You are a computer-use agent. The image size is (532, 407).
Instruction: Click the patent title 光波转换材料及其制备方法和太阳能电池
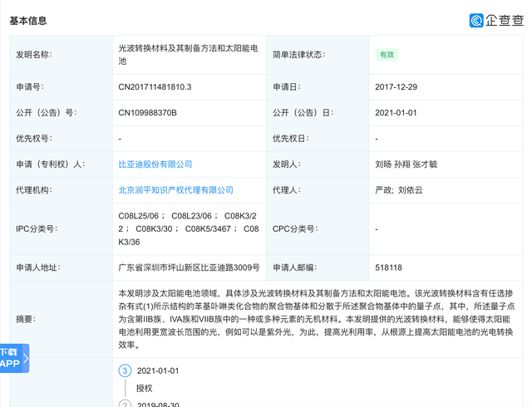coord(188,55)
